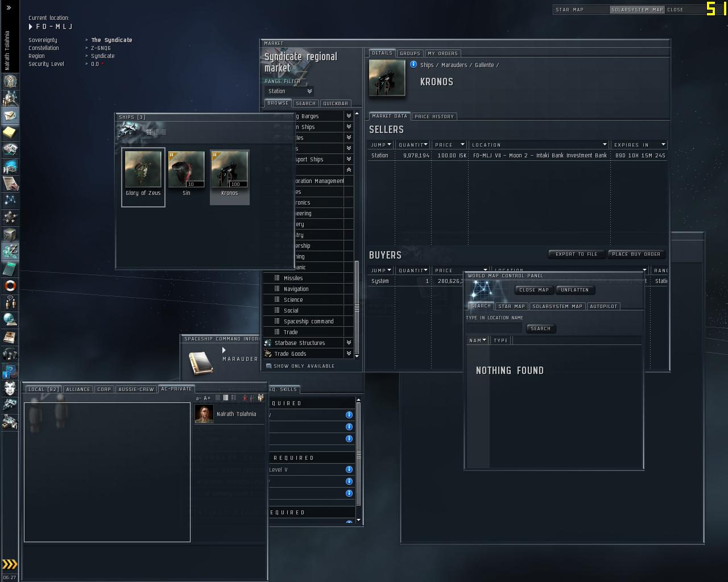Open People and Places sidebar icon
Viewport: 728px width, 582px height.
click(x=10, y=98)
